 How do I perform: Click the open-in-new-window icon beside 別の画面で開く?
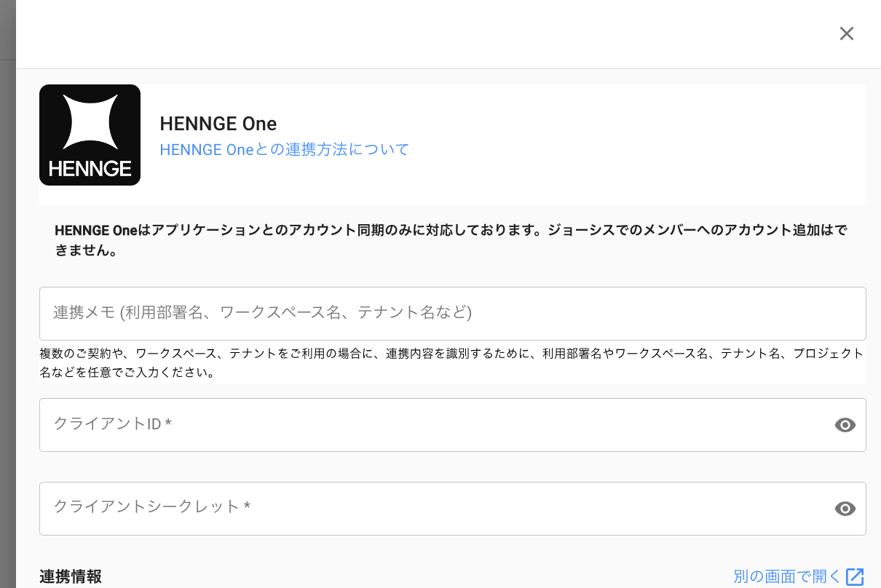tap(855, 577)
